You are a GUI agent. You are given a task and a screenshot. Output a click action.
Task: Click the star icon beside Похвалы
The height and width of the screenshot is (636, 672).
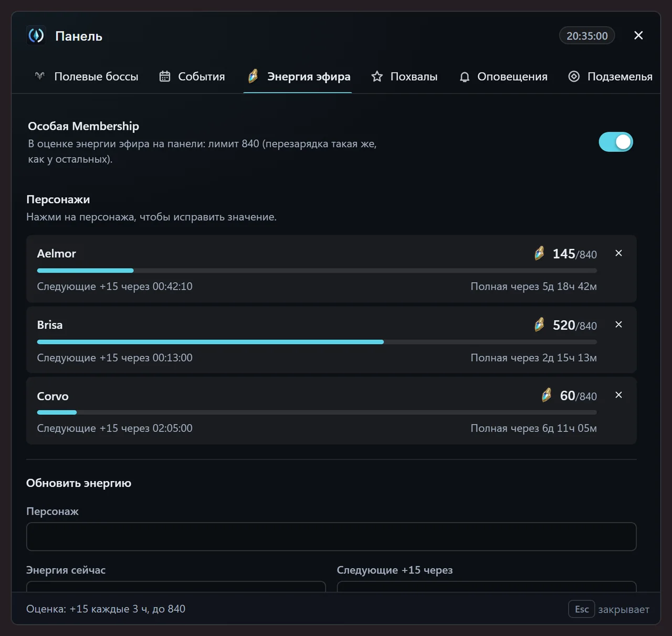click(x=377, y=77)
